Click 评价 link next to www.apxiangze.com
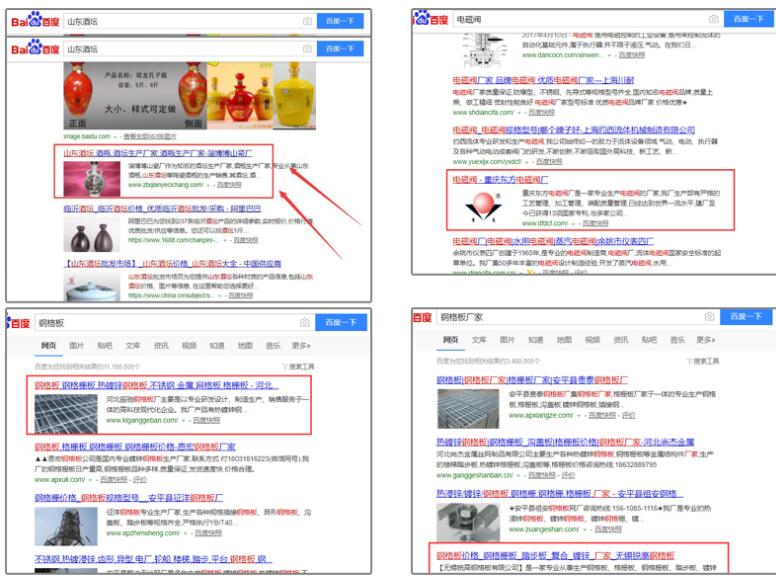The image size is (776, 582). click(629, 416)
